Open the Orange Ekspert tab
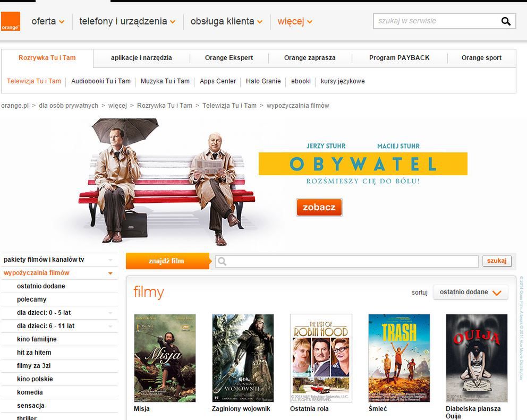527x420 pixels. point(229,58)
